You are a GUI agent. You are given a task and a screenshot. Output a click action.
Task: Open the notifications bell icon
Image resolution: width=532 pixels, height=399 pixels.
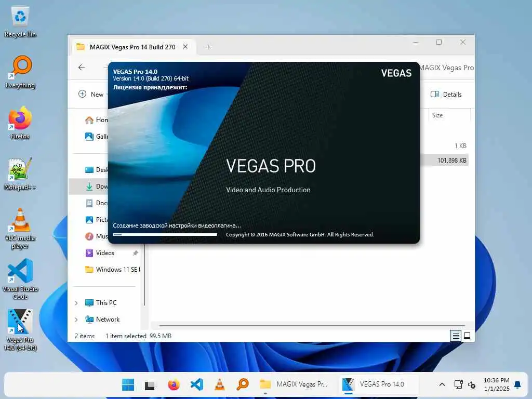tap(517, 384)
